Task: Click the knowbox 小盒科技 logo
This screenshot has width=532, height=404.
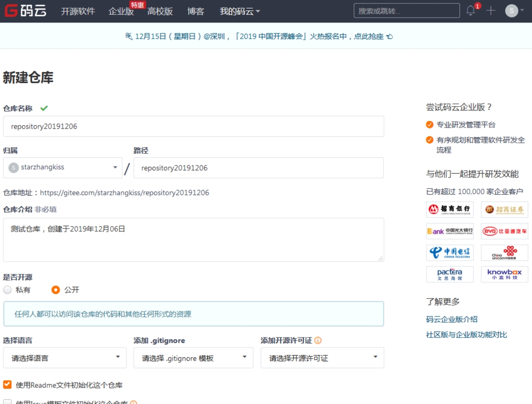Action: point(504,274)
